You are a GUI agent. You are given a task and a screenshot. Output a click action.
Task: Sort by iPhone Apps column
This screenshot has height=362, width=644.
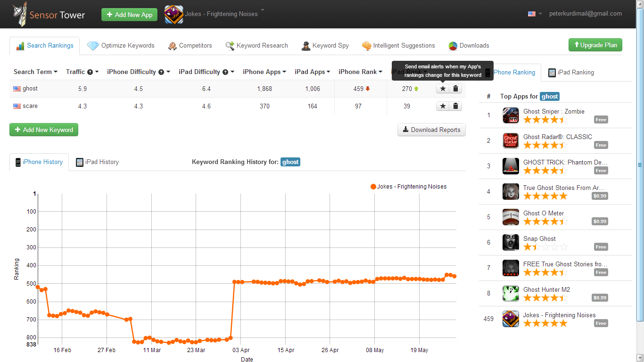tap(264, 72)
